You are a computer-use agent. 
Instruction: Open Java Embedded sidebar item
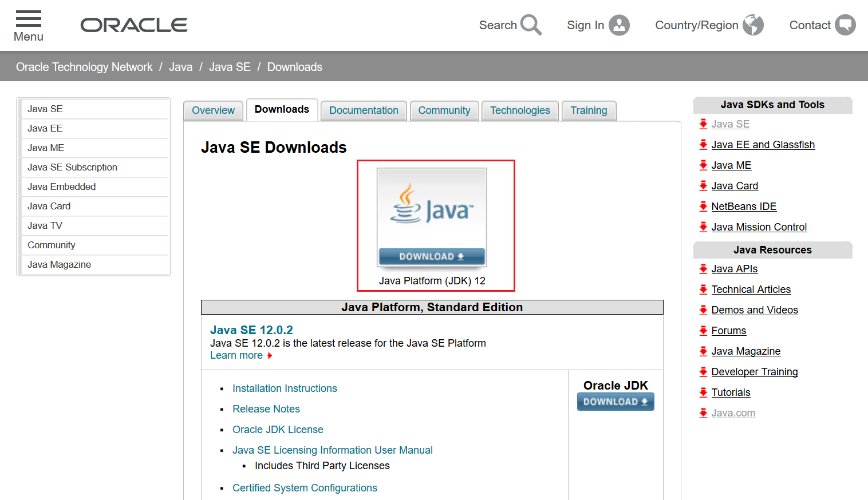(93, 186)
